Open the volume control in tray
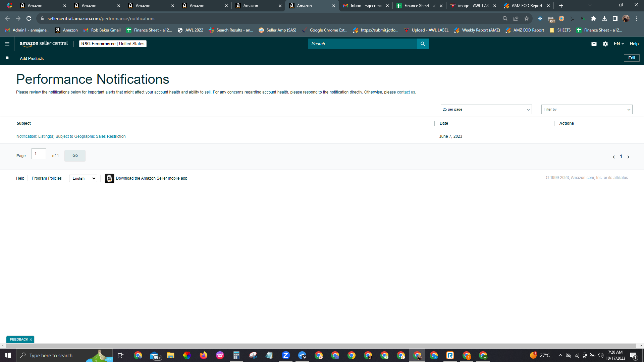Viewport: 644px width, 362px height. (600, 355)
